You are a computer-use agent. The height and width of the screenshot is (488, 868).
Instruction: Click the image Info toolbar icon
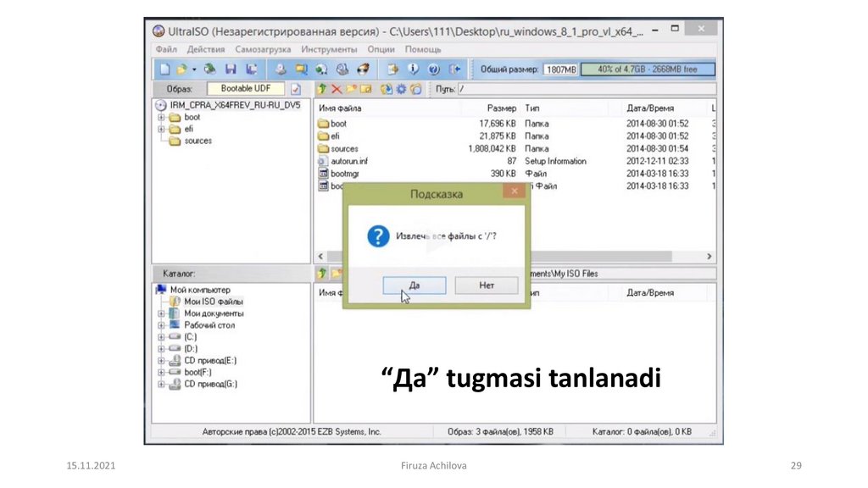(413, 69)
